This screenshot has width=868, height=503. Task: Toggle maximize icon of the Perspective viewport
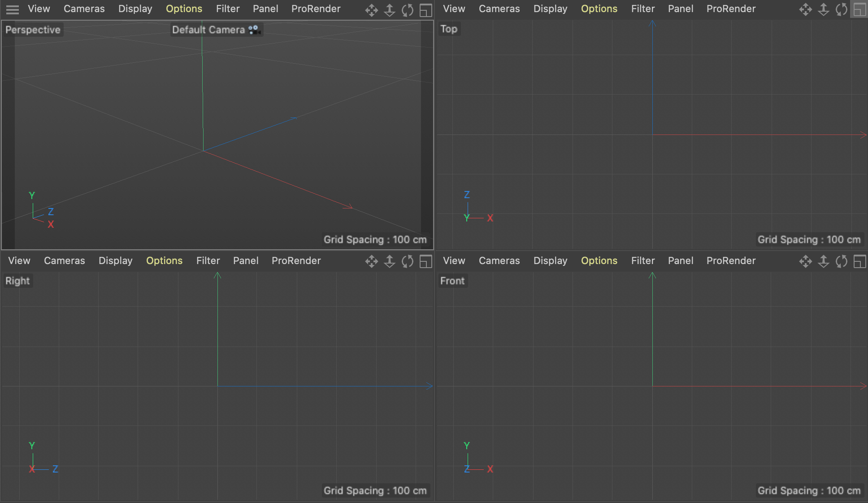pyautogui.click(x=425, y=10)
